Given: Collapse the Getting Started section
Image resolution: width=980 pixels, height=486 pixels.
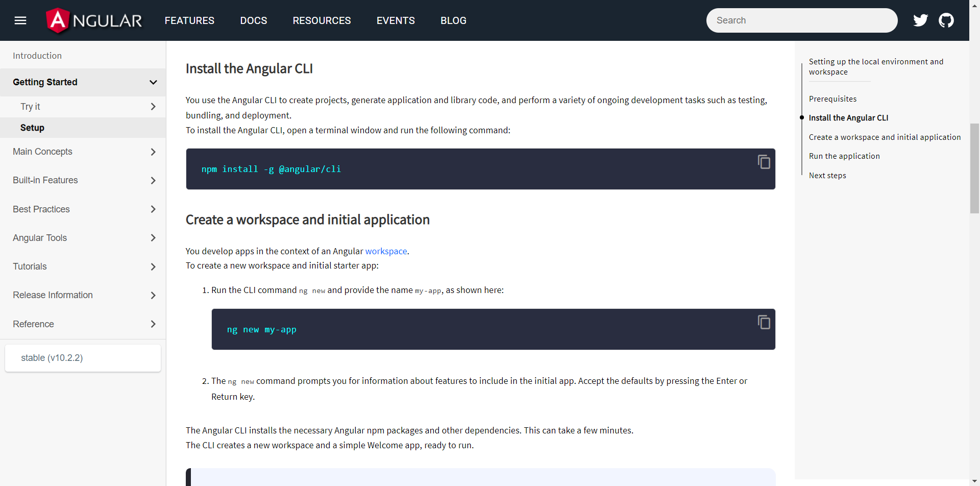Looking at the screenshot, I should 83,82.
